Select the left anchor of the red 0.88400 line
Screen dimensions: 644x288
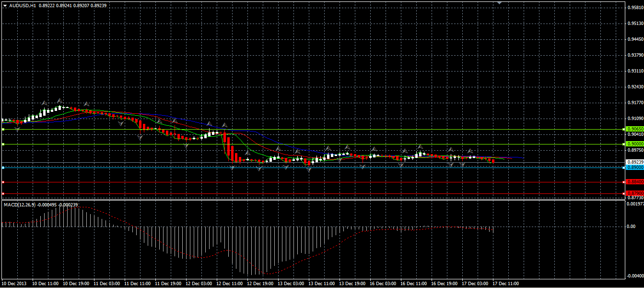(x=3, y=182)
